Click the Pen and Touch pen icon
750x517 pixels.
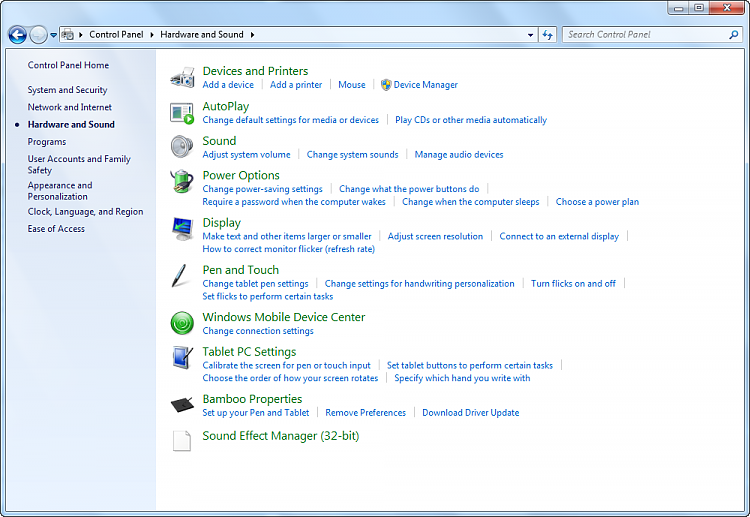179,276
